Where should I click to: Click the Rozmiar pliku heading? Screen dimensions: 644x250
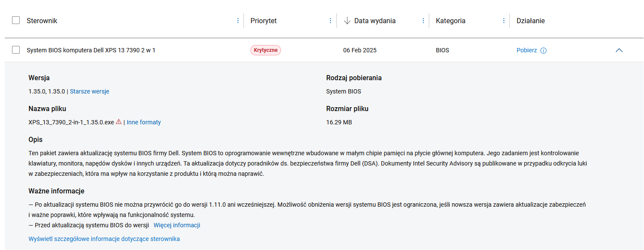coord(347,109)
